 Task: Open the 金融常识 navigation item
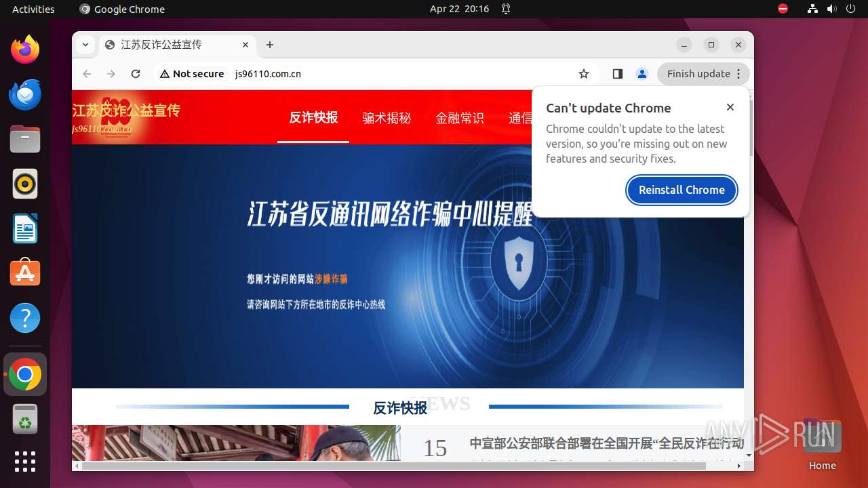460,118
